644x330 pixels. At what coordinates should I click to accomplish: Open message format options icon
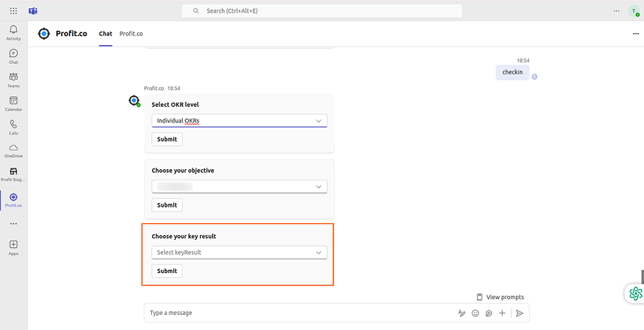click(462, 313)
